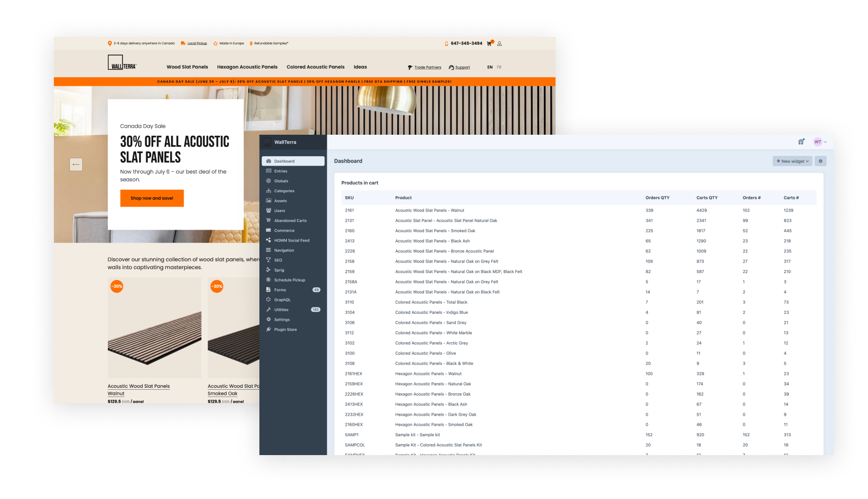Click Colored Acoustic Panels - Olive row
The width and height of the screenshot is (868, 499).
(x=579, y=353)
